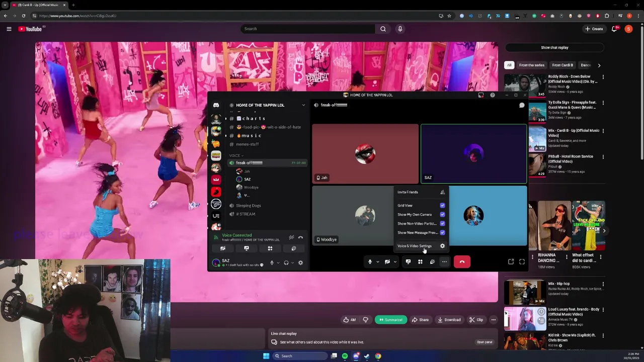The height and width of the screenshot is (362, 644).
Task: Open Discord home via the Discord logo icon
Action: click(216, 105)
